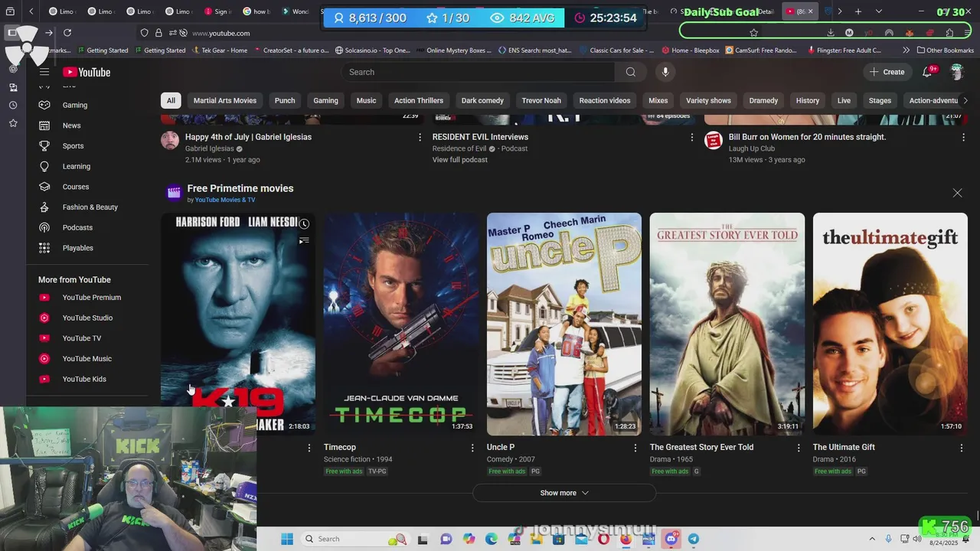Choose the Reaction videos chip
The image size is (980, 551).
pyautogui.click(x=605, y=100)
